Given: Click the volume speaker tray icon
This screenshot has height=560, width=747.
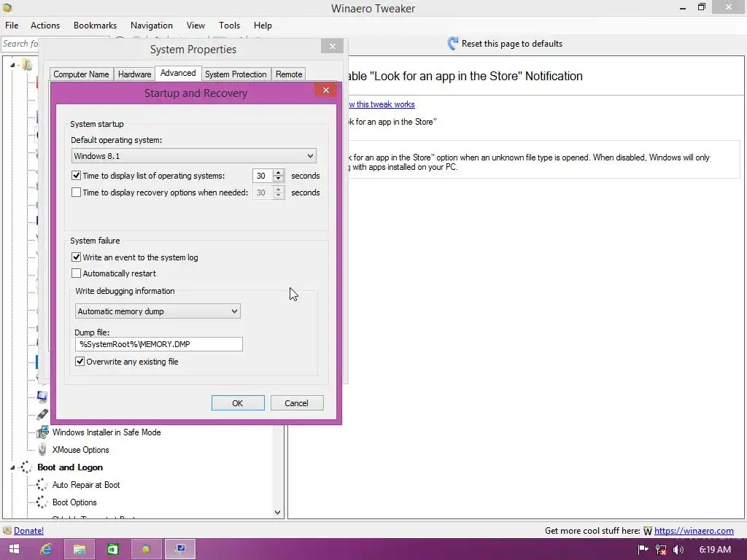Looking at the screenshot, I should click(x=678, y=550).
